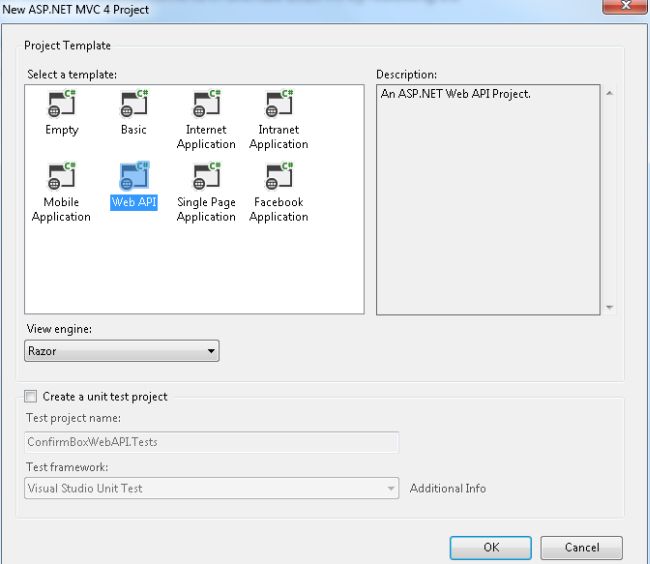Click the 'Test framework:' label
This screenshot has width=650, height=564.
(67, 467)
